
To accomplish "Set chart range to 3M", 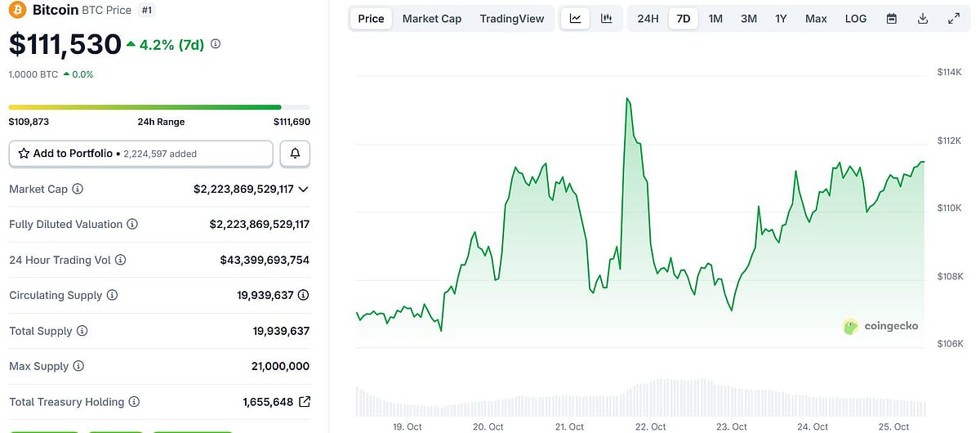I will [749, 18].
